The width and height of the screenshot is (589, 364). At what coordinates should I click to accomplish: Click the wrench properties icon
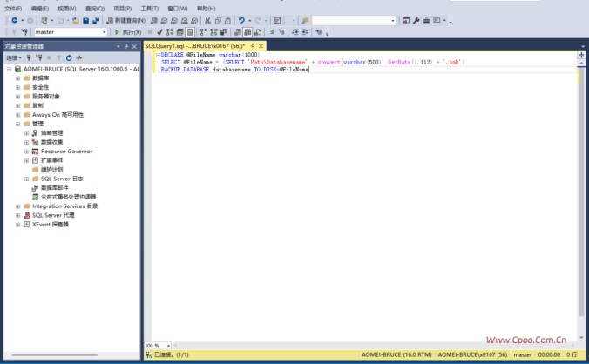[x=416, y=21]
